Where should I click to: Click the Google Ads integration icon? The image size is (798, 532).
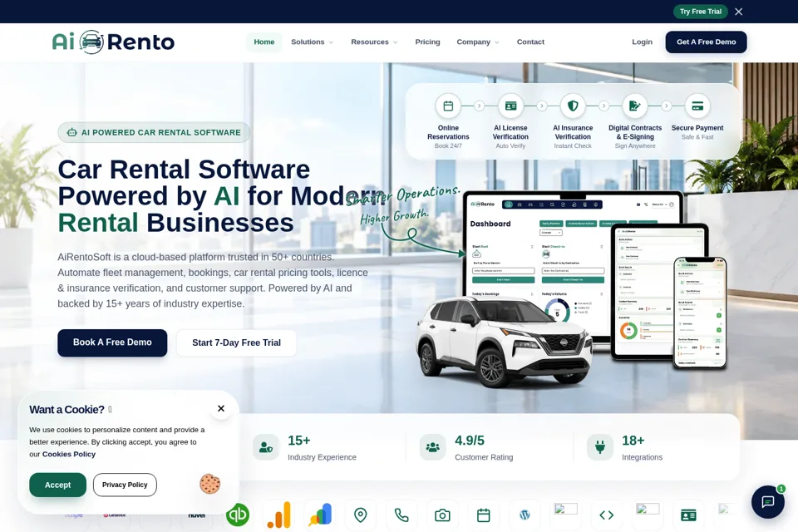point(320,515)
